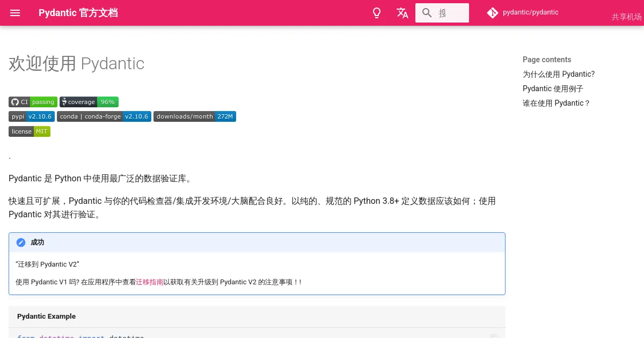Click the Page contents label
The height and width of the screenshot is (338, 644).
(x=547, y=60)
